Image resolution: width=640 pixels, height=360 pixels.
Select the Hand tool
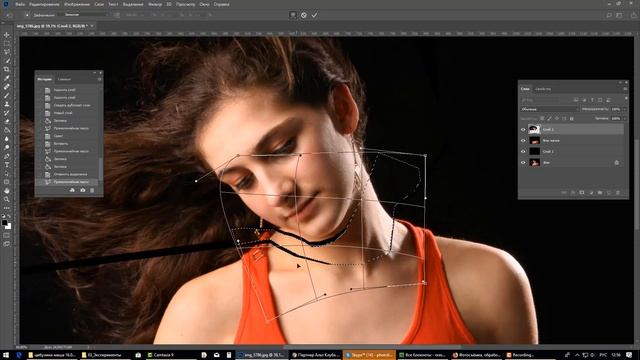[7, 191]
